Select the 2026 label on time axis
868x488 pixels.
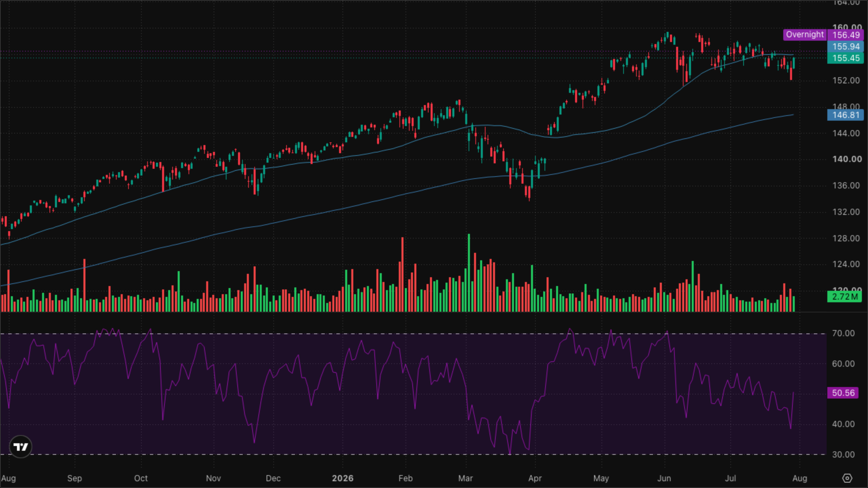coord(342,478)
